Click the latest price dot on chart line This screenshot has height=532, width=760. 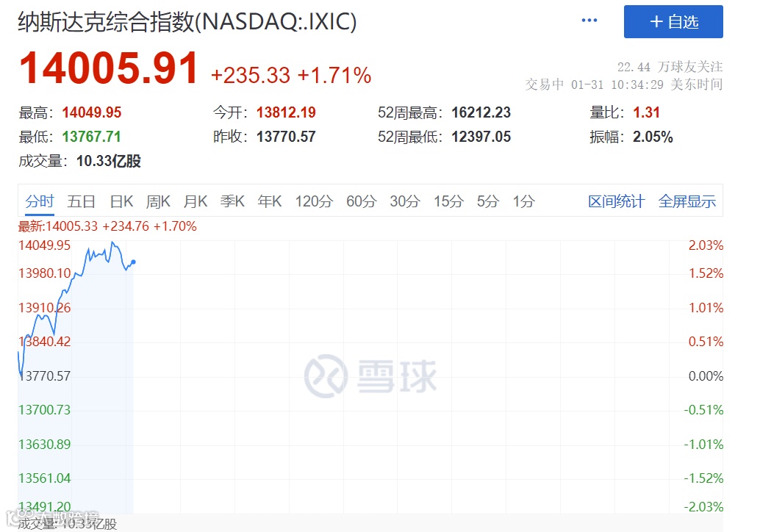coord(133,262)
